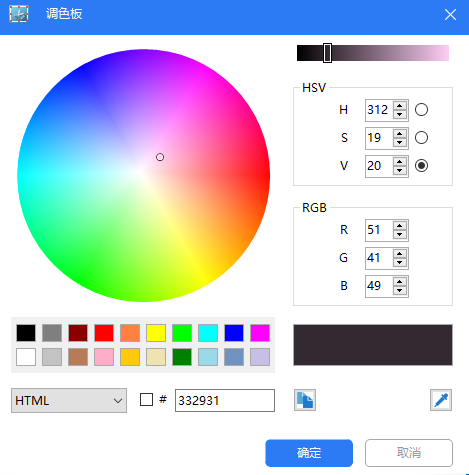Decrease the R value with down arrow

[400, 235]
